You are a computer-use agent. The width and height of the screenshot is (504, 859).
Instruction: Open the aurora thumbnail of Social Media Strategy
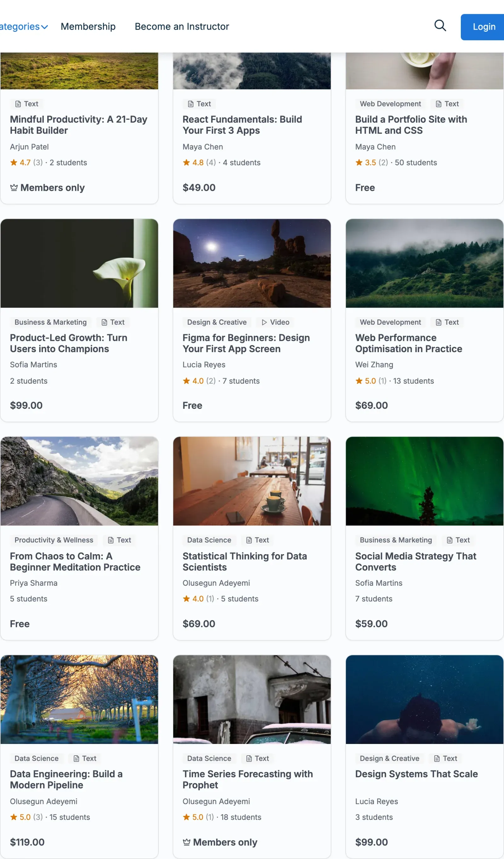point(424,481)
